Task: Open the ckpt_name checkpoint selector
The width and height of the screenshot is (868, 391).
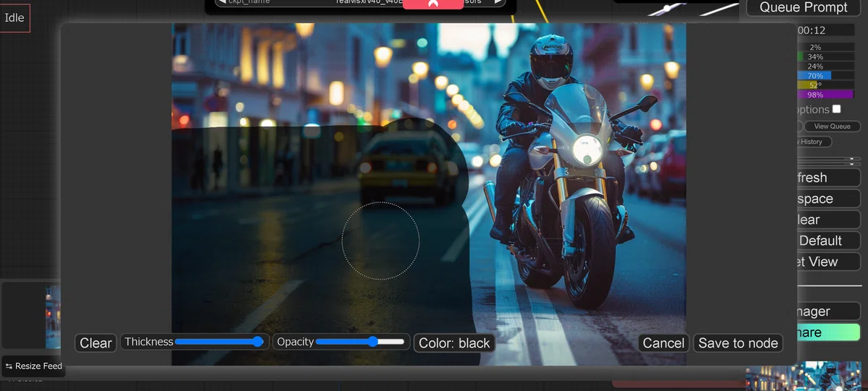Action: coord(359,2)
